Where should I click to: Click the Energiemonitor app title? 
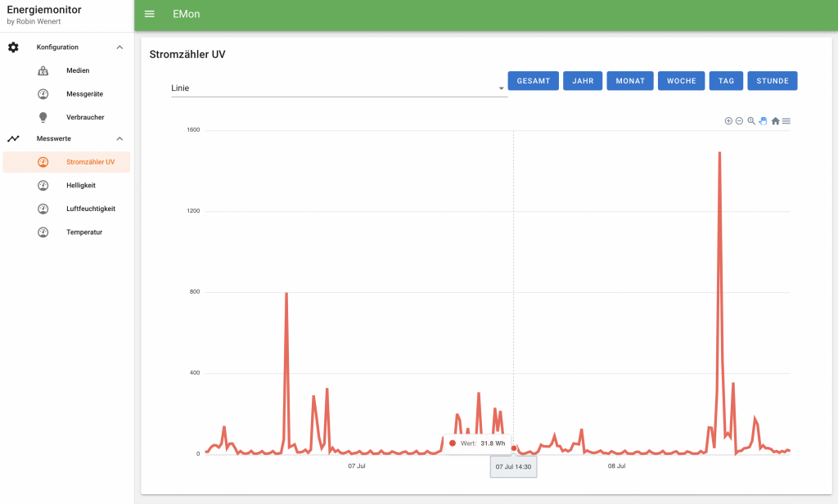[44, 10]
